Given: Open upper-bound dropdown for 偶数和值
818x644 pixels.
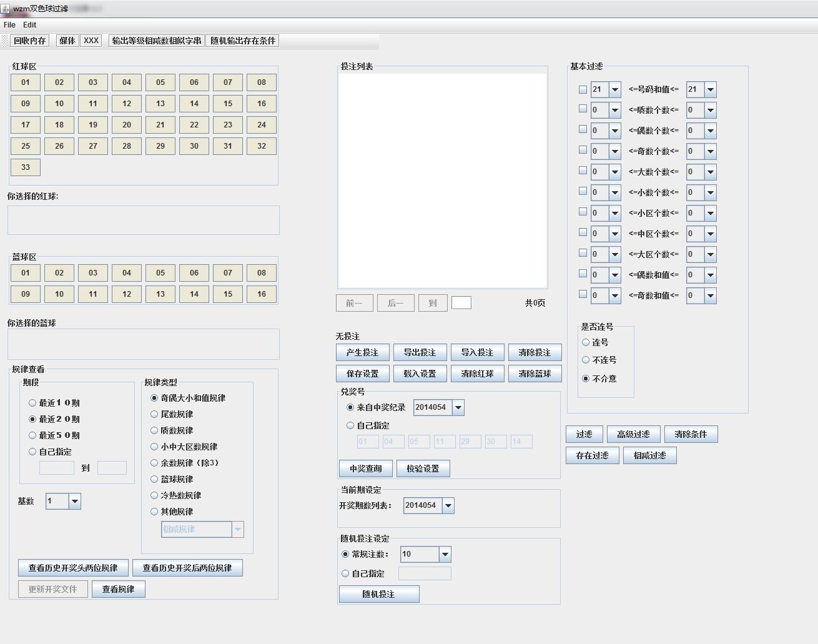Looking at the screenshot, I should tap(710, 275).
